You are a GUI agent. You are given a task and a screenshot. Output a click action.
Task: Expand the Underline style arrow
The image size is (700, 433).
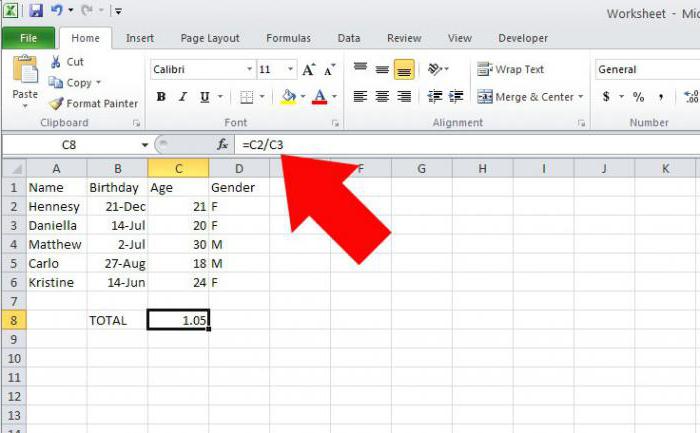point(220,96)
